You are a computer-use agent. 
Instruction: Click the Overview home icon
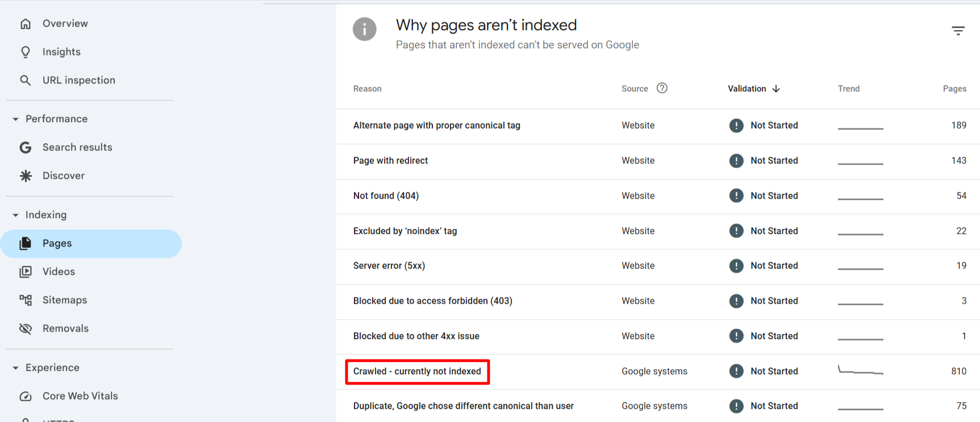click(26, 24)
